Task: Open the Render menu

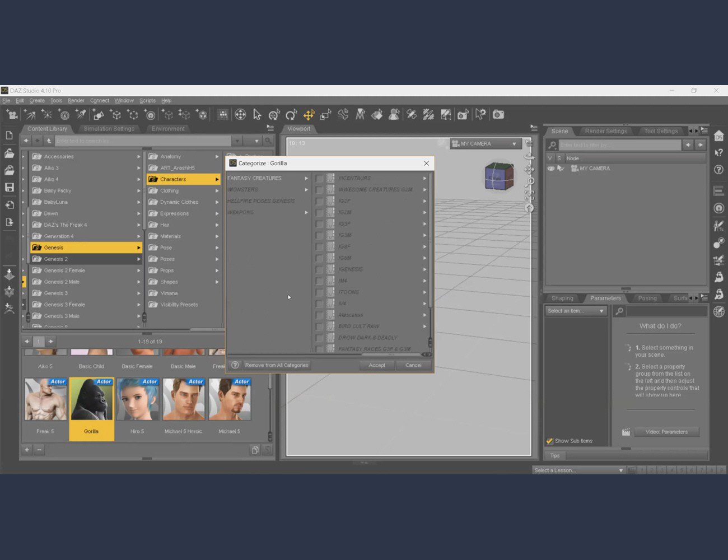Action: [76, 101]
